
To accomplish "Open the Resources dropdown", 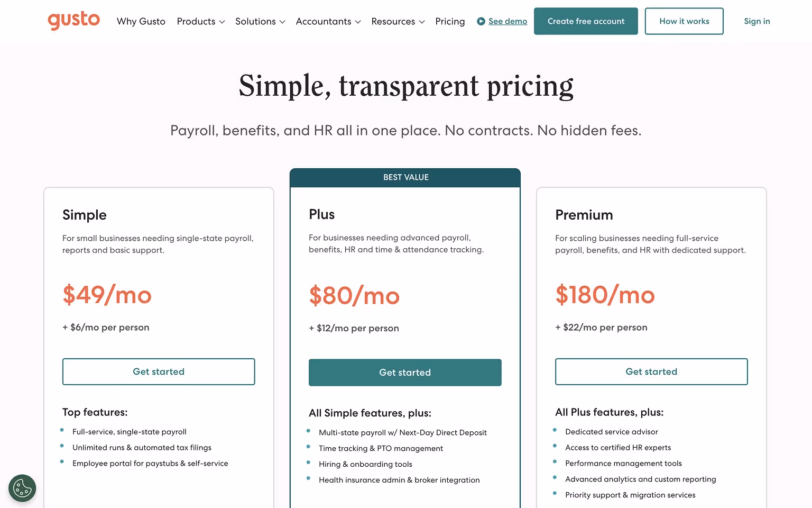I will [398, 21].
